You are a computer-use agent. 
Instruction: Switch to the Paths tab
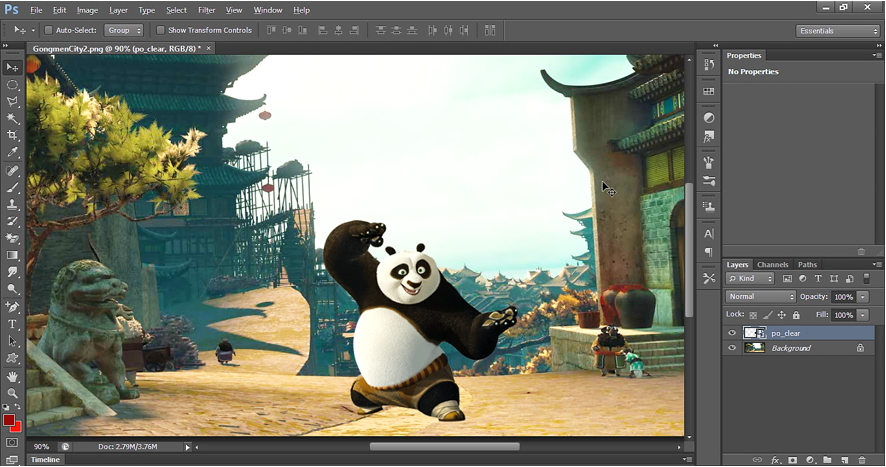tap(807, 265)
